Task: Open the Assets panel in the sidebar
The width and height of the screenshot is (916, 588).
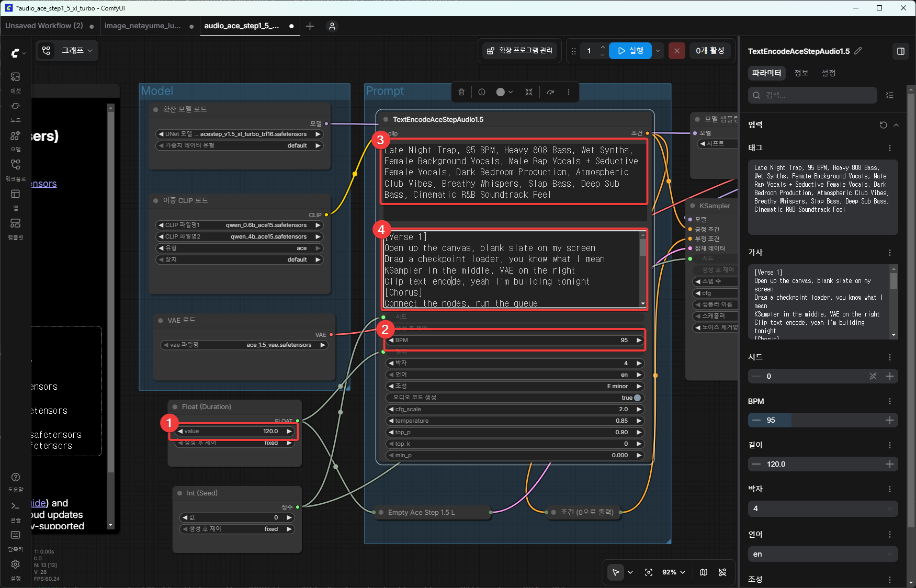Action: 16,82
